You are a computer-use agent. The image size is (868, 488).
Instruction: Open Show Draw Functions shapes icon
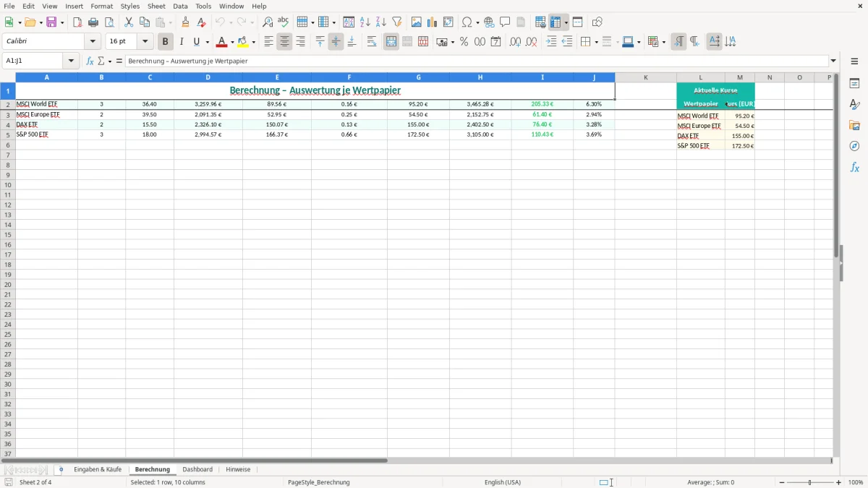[x=597, y=22]
